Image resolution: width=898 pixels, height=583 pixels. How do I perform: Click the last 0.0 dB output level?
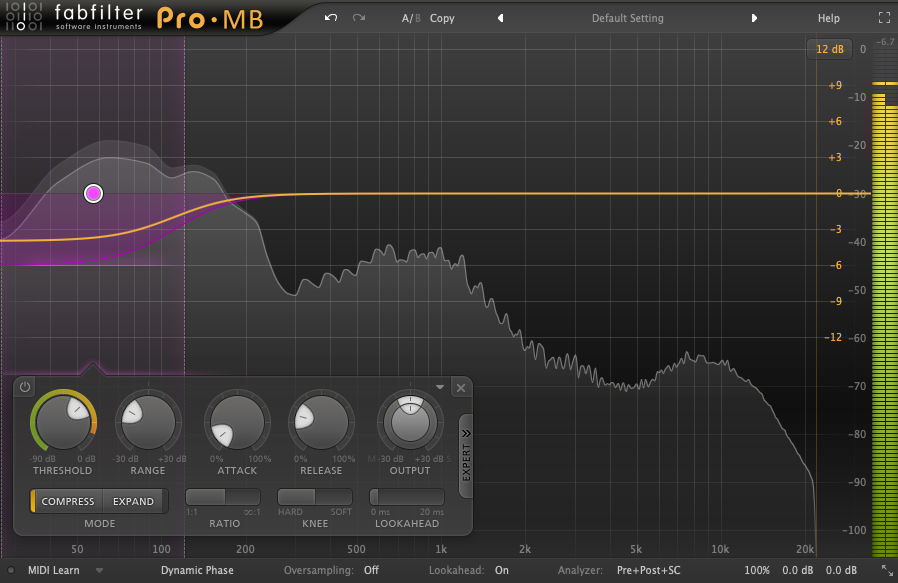tap(841, 570)
